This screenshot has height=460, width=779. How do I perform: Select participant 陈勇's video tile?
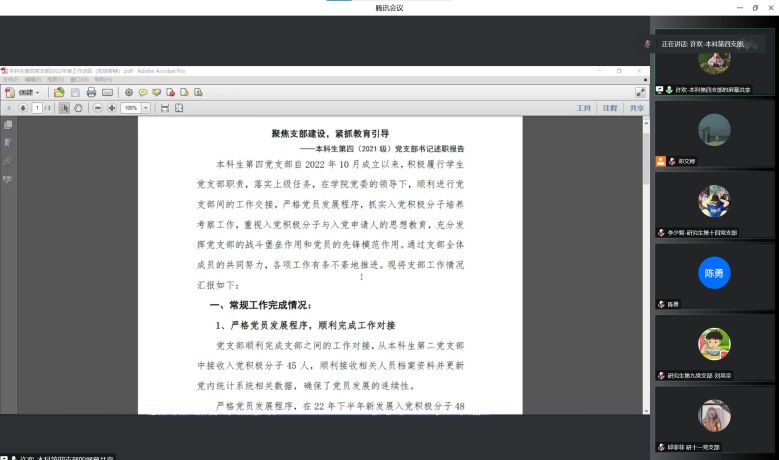(x=713, y=273)
